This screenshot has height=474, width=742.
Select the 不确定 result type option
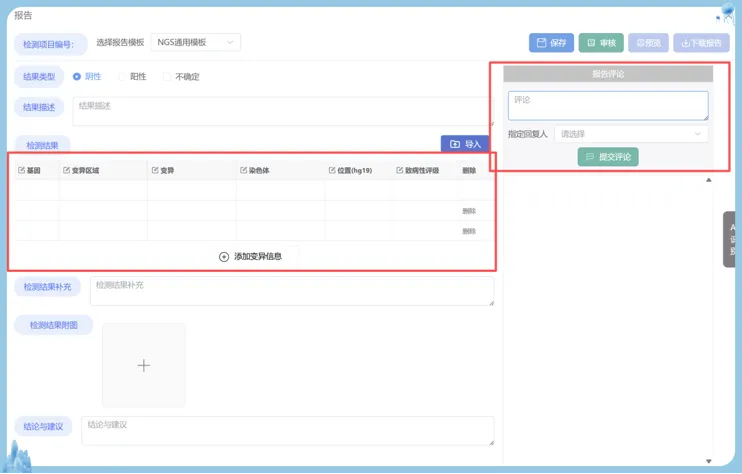(167, 77)
